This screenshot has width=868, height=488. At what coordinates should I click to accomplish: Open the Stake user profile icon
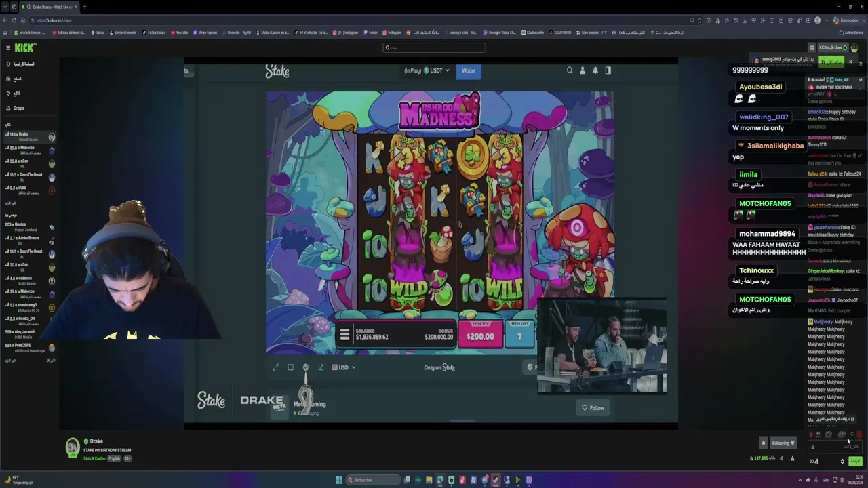click(582, 70)
